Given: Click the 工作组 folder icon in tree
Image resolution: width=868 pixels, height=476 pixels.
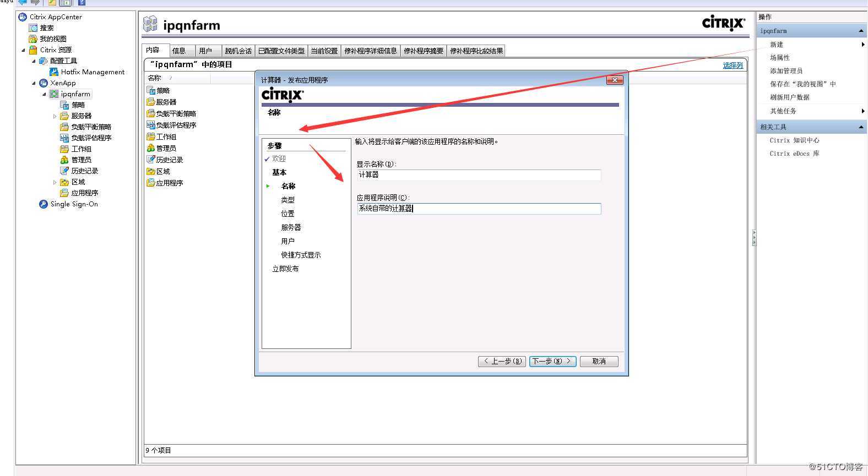Looking at the screenshot, I should click(64, 149).
